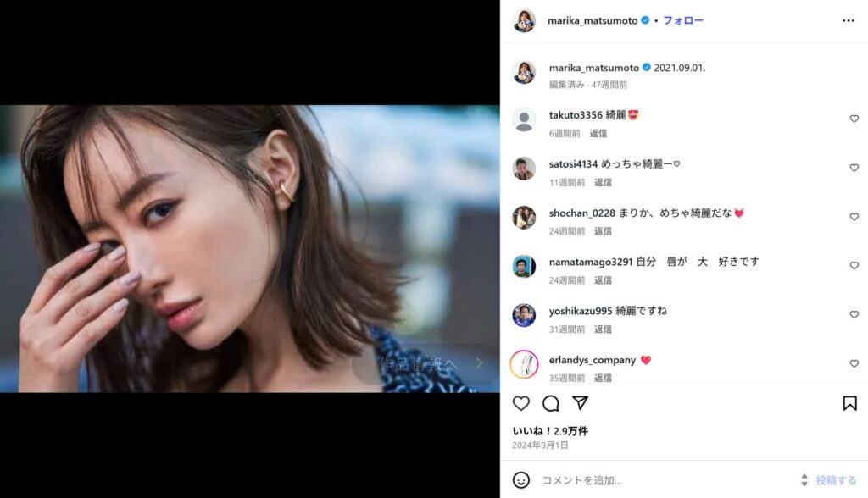This screenshot has width=868, height=498.
Task: Like takuto3356's comment
Action: pyautogui.click(x=854, y=119)
